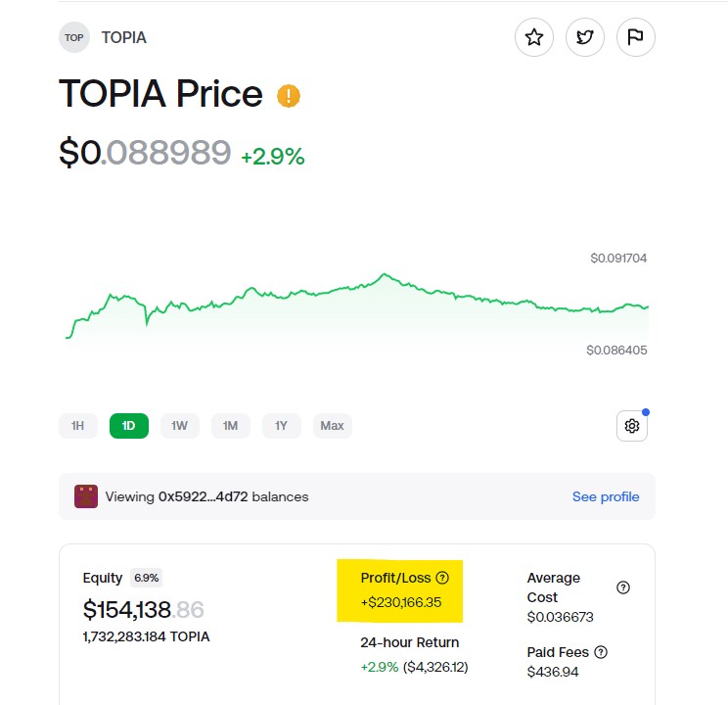Click the wallet avatar pixel icon
The width and height of the screenshot is (728, 705).
click(x=86, y=496)
